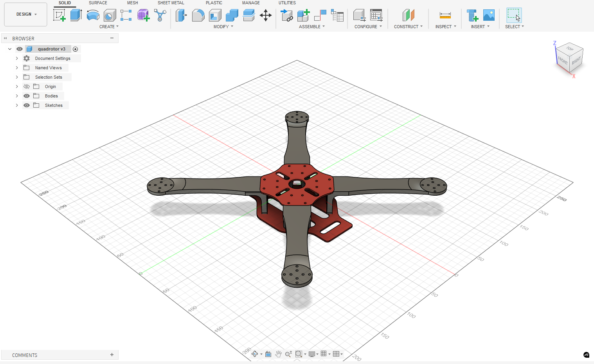This screenshot has width=594, height=364.
Task: Expand the Named Views folder
Action: pos(17,68)
